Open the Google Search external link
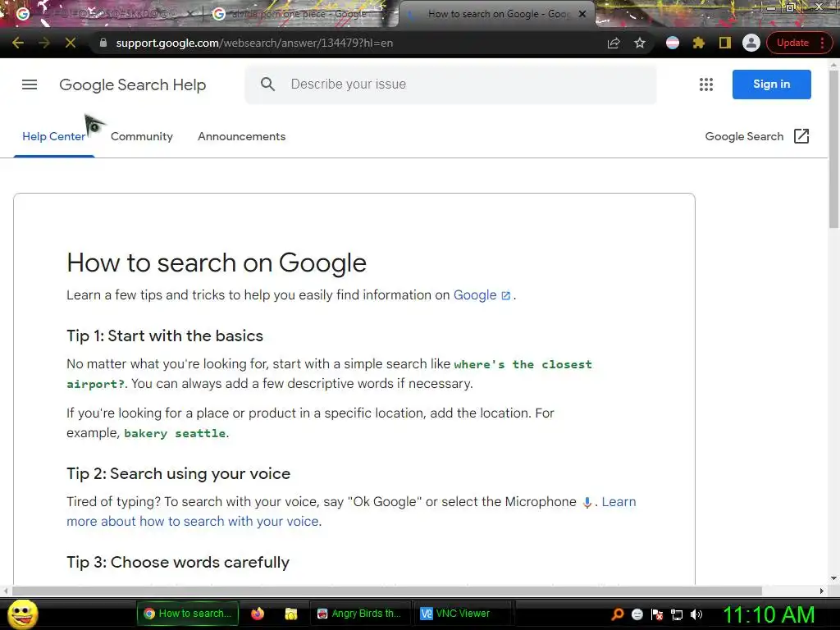This screenshot has width=840, height=630. coord(744,137)
